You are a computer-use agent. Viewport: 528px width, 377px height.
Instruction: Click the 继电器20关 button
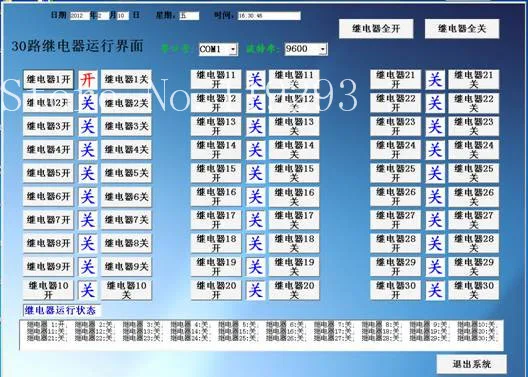click(x=294, y=290)
